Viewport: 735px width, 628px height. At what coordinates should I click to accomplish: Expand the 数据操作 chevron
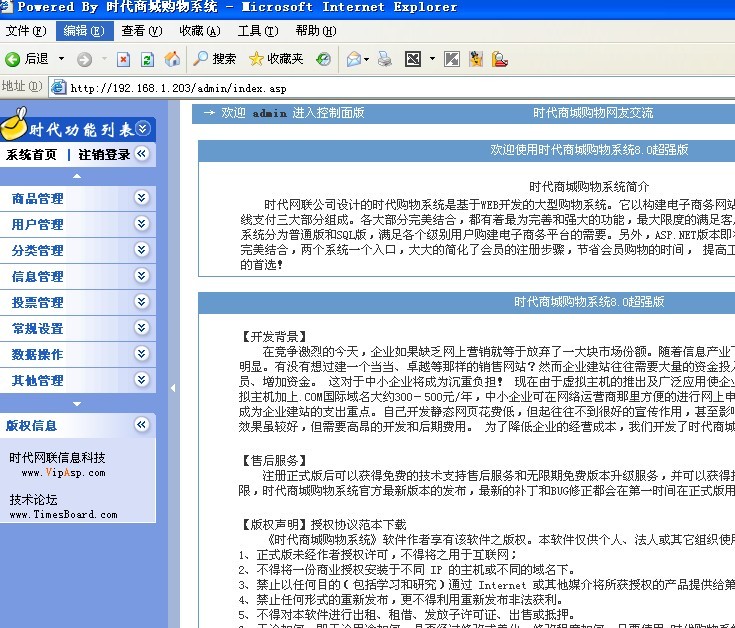(142, 353)
